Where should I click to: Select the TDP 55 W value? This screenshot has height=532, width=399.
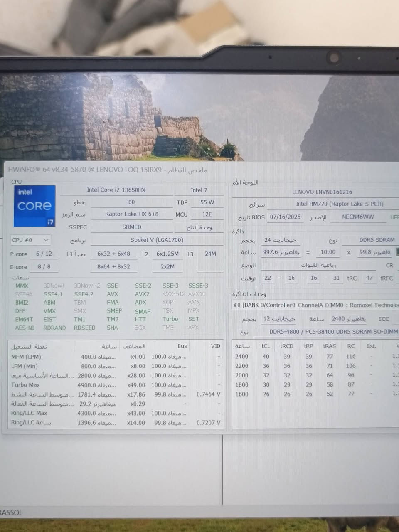[207, 202]
